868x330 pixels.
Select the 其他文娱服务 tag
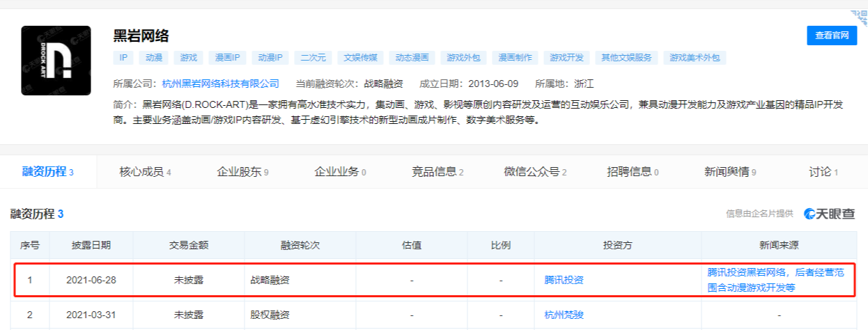[626, 58]
